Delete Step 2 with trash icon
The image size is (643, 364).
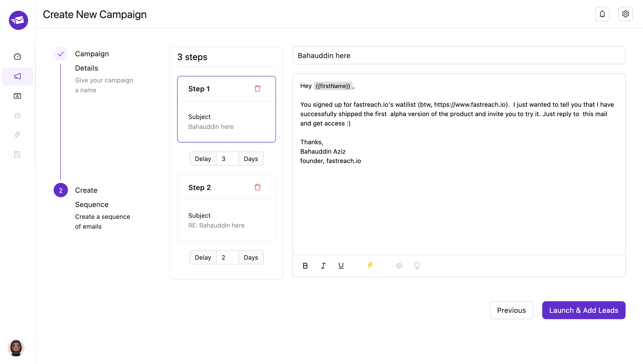tap(257, 187)
